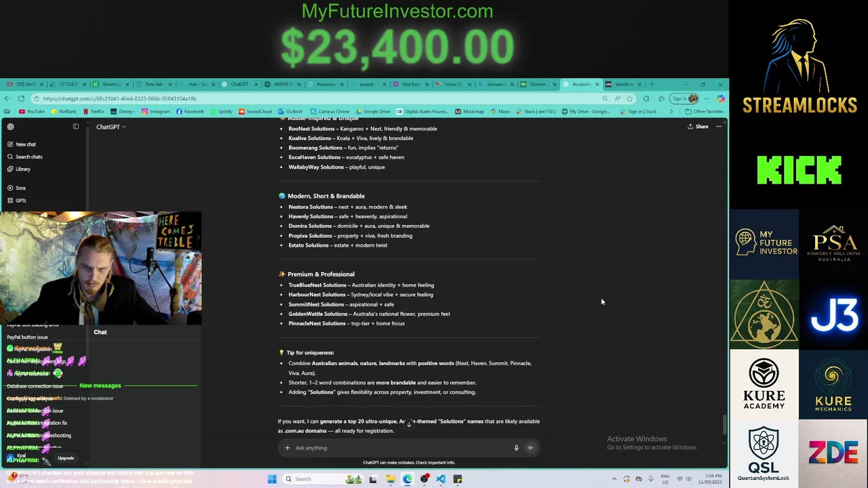Open the browser Sign in profile button
Image resolution: width=868 pixels, height=488 pixels.
point(684,98)
